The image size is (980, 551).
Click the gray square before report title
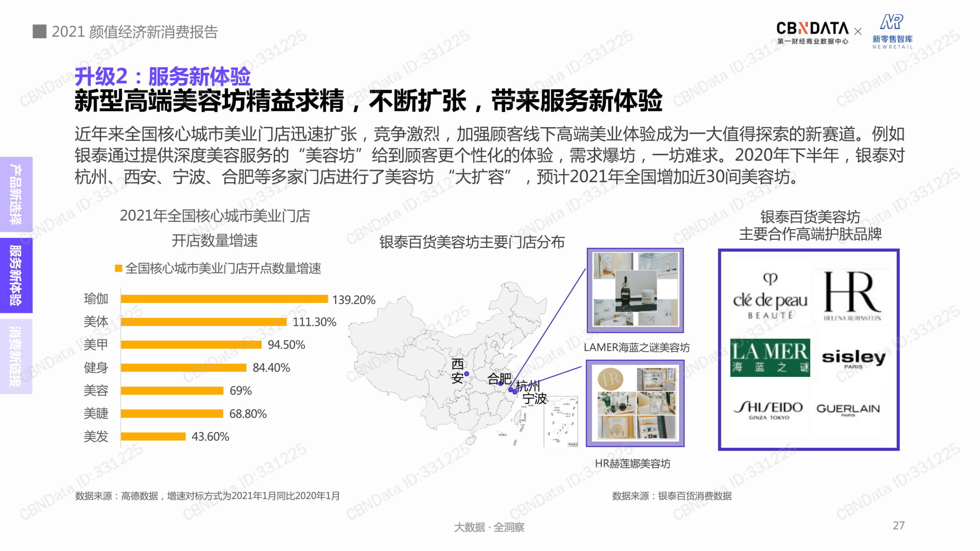coord(39,31)
